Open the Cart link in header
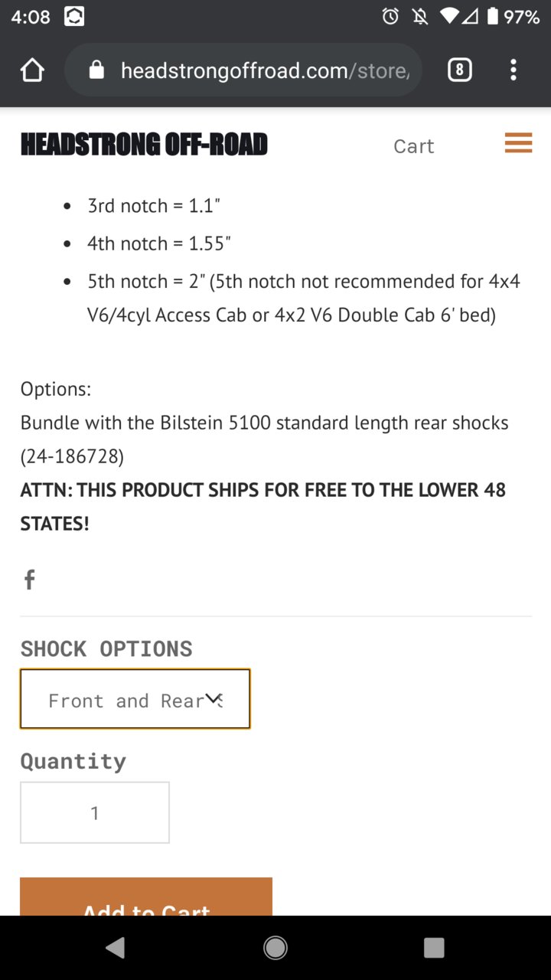This screenshot has height=980, width=551. [413, 146]
